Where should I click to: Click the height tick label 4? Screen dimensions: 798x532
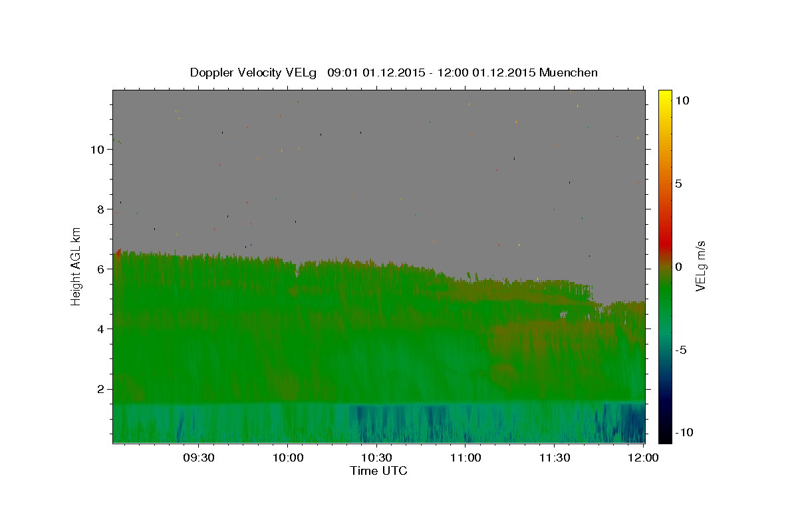point(102,329)
